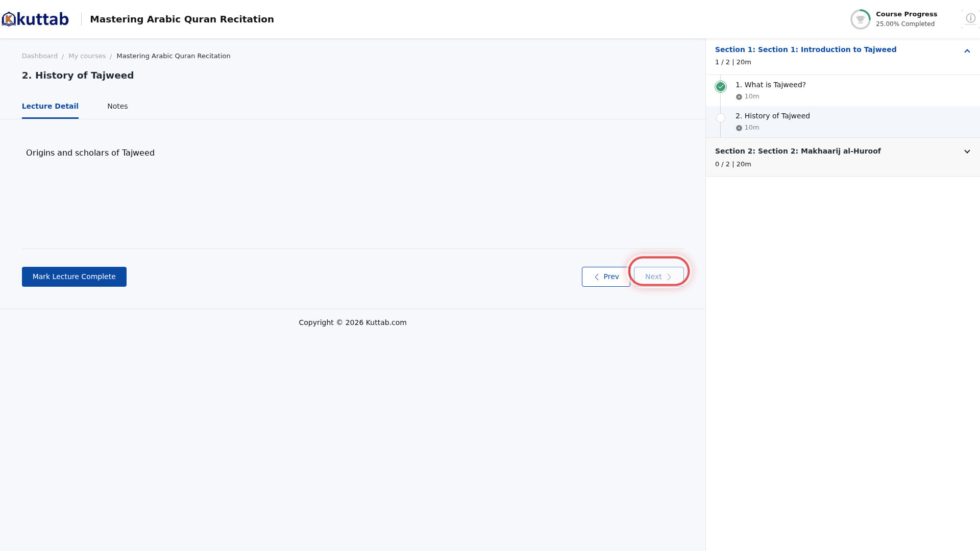This screenshot has width=980, height=551.
Task: Click the header course title Mastering Arabic Quran Recitation
Action: pos(182,19)
